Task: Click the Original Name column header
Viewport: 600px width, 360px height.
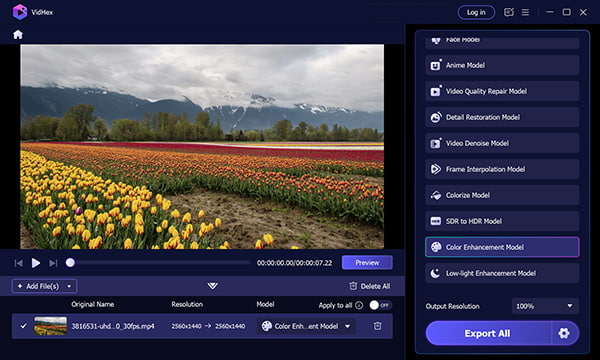Action: (93, 304)
